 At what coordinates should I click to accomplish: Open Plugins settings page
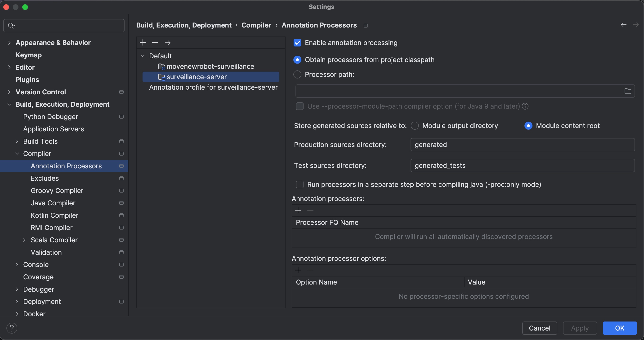point(27,80)
